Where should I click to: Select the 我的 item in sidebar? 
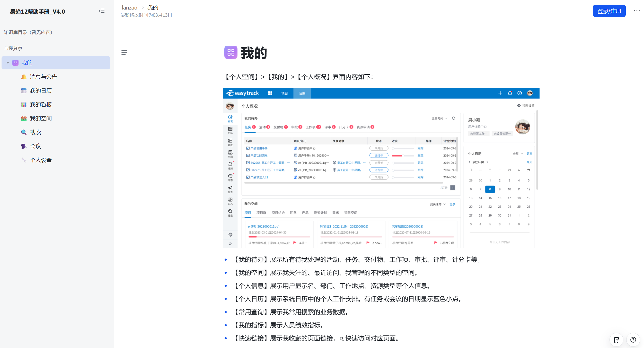[x=27, y=63]
